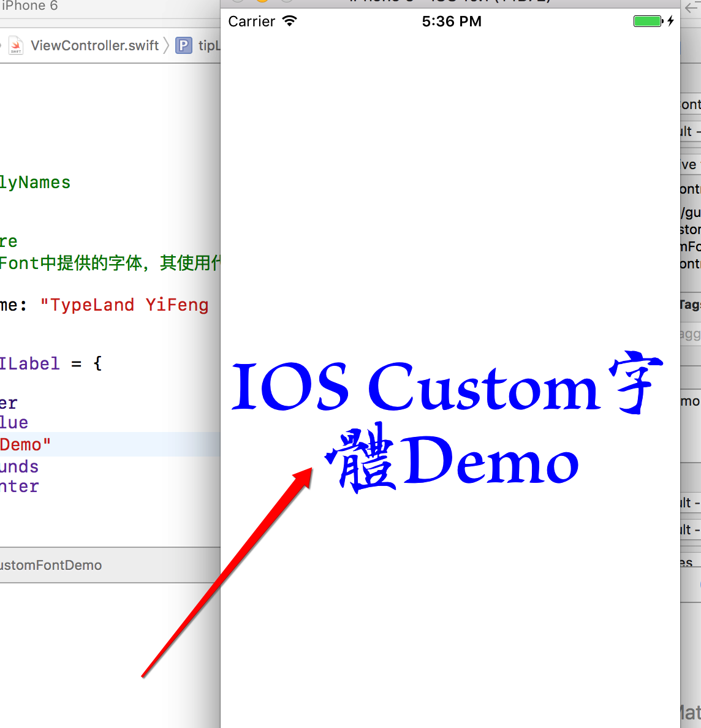Click the green battery icon in the simulator
Viewport: 701px width, 728px height.
coord(648,21)
